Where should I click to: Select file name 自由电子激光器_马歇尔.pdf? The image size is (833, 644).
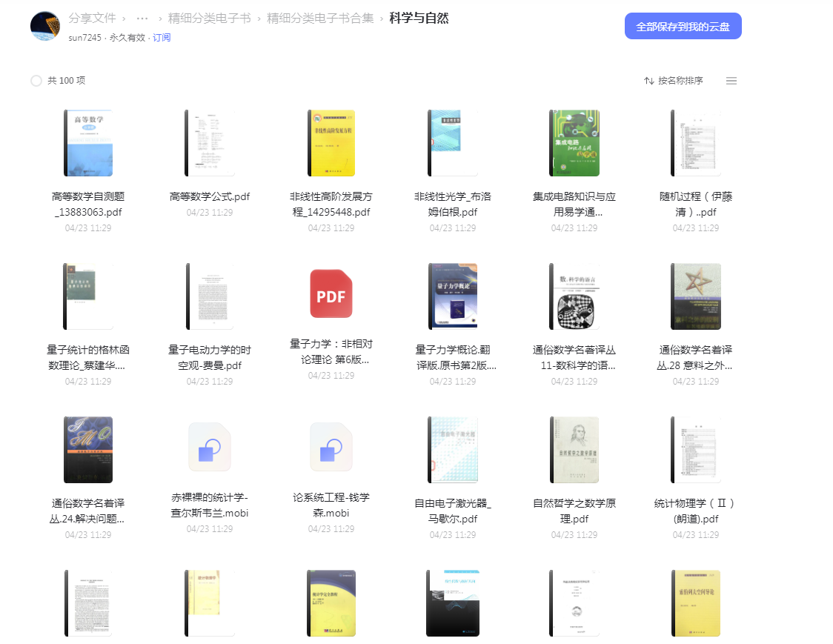[453, 511]
